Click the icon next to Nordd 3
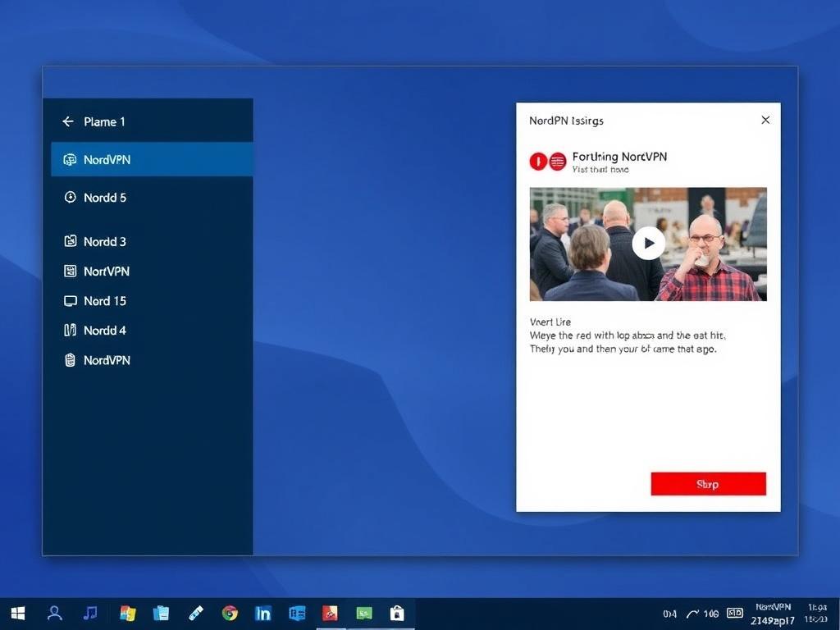840x630 pixels. click(x=71, y=241)
